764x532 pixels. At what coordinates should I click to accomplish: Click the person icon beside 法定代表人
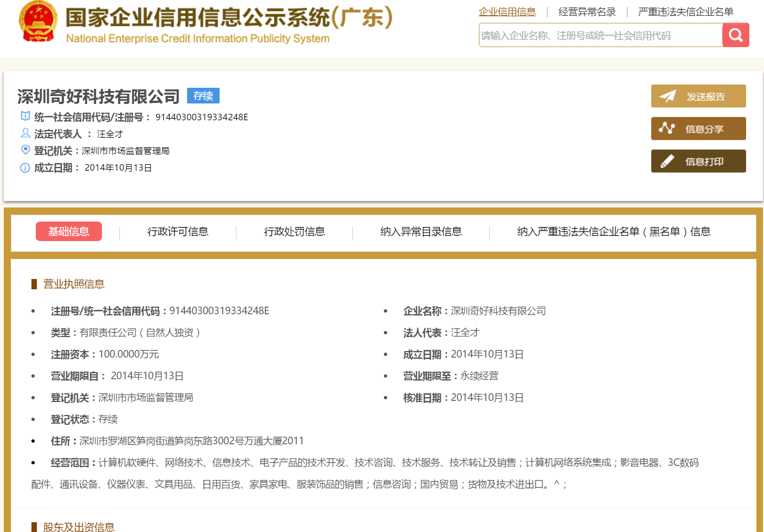pos(25,133)
